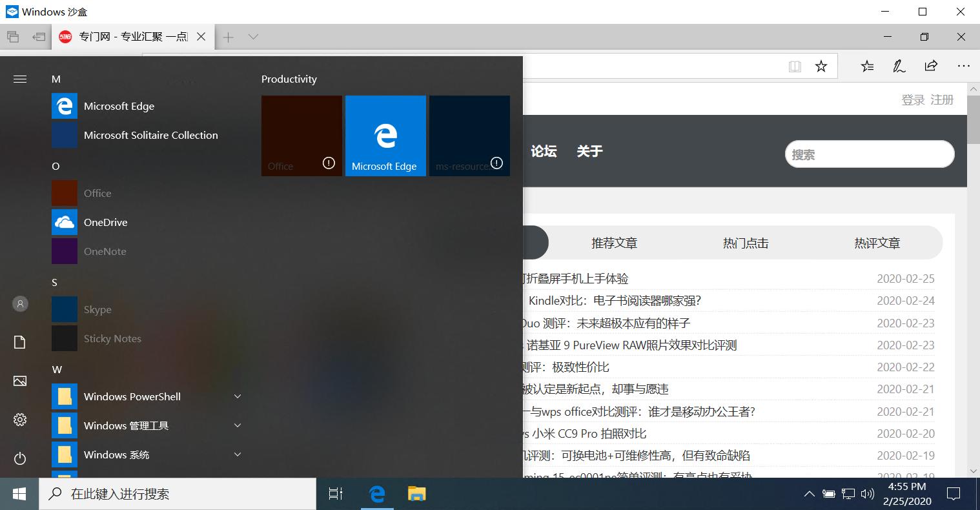The image size is (980, 510).
Task: Open Sticky Notes
Action: point(113,338)
